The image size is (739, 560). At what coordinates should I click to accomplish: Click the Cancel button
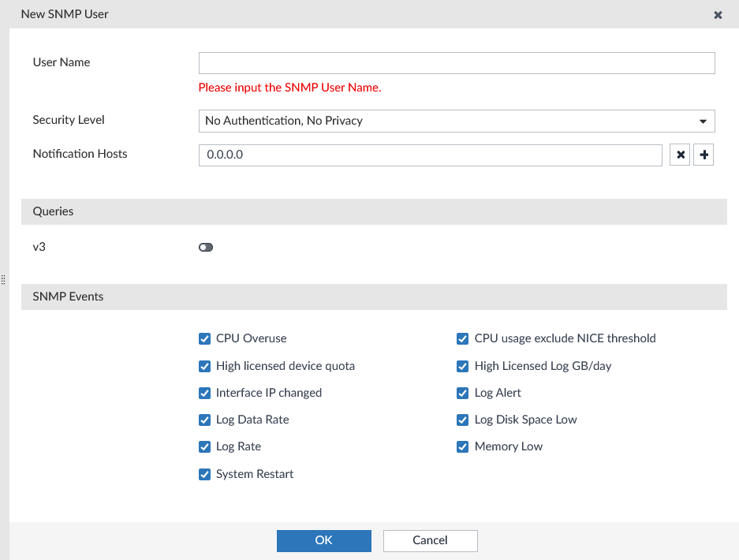pyautogui.click(x=430, y=540)
